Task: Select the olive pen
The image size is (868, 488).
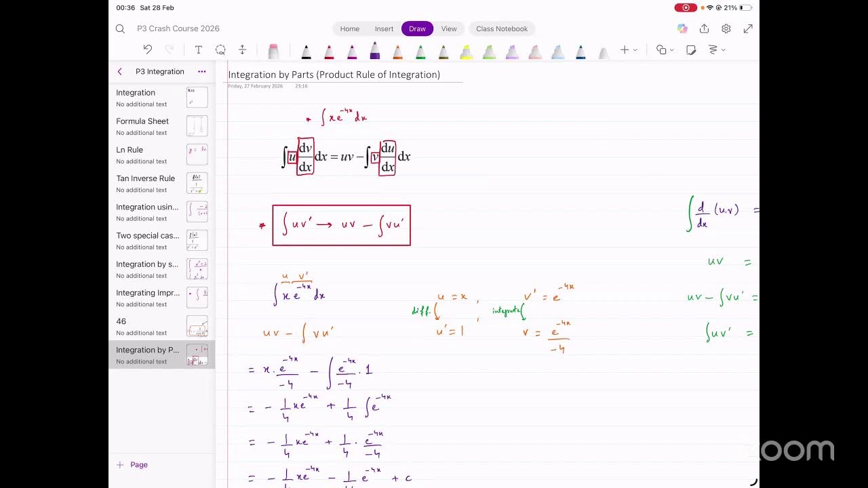Action: coord(443,52)
